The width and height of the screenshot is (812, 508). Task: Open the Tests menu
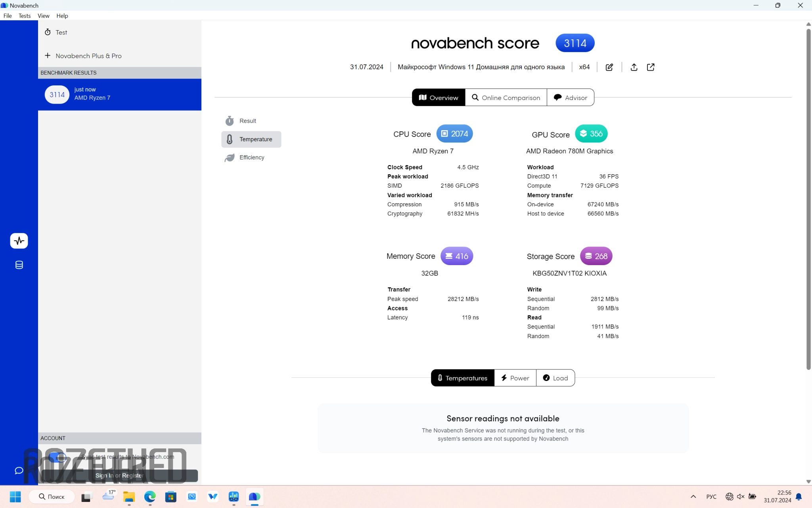pyautogui.click(x=24, y=16)
